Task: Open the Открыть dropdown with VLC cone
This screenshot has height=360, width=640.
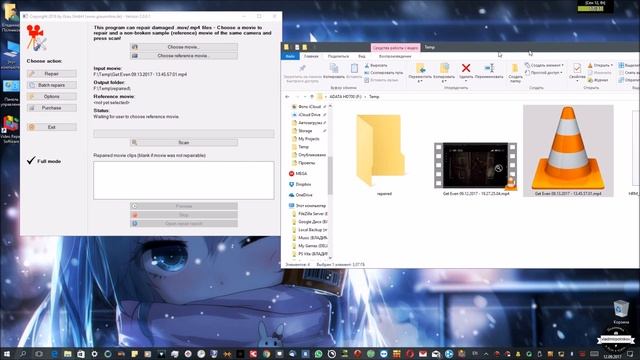Action: [600, 65]
